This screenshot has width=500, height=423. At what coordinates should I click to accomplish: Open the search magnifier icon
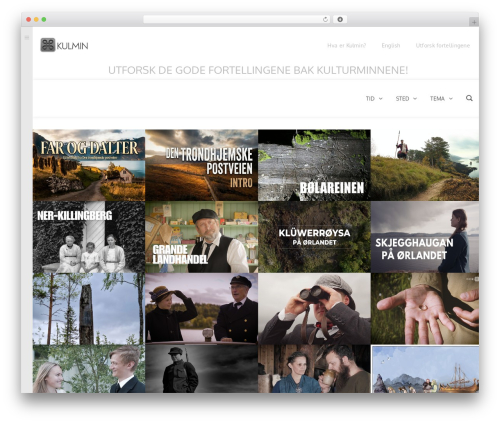469,98
